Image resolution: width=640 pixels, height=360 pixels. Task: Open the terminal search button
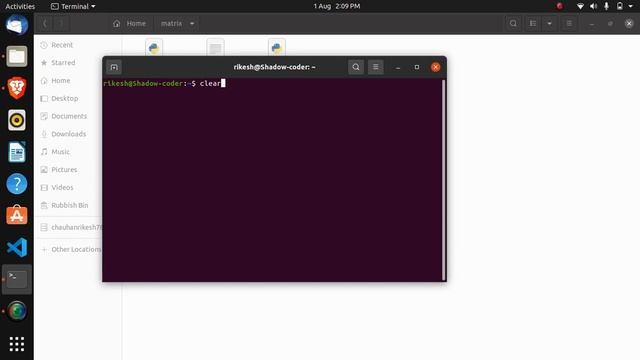[356, 67]
